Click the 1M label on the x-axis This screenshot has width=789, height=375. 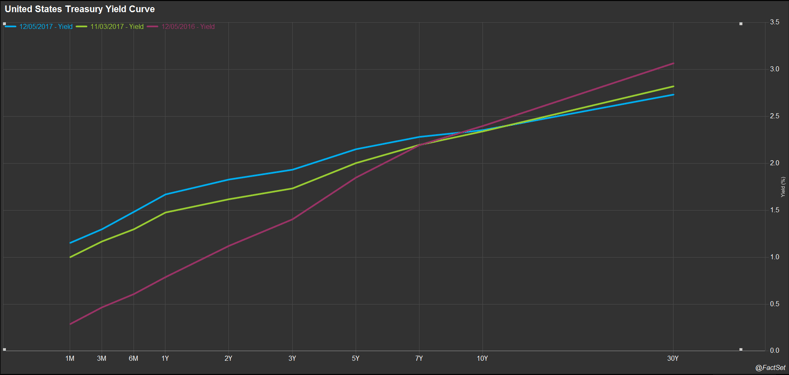point(70,358)
